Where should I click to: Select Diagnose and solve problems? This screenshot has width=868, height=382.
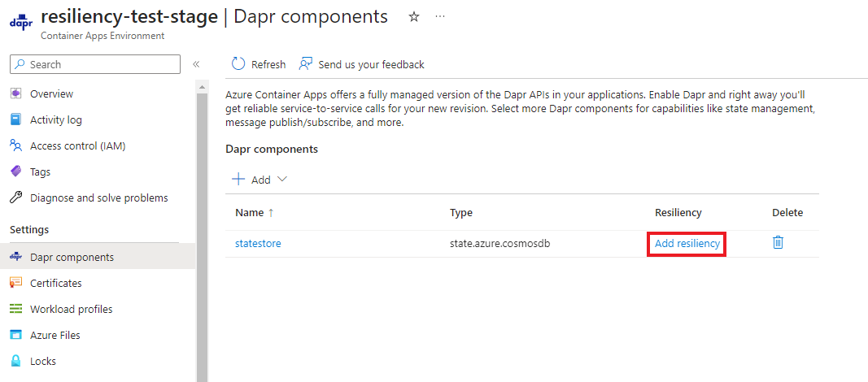pos(98,198)
